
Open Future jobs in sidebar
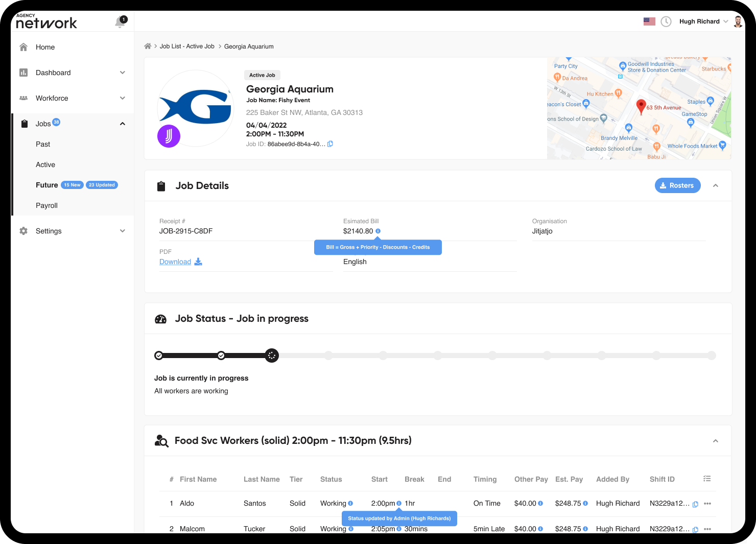coord(46,185)
